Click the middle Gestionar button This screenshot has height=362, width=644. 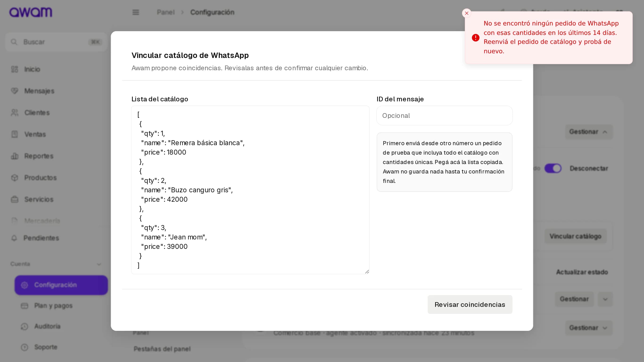[x=574, y=299]
